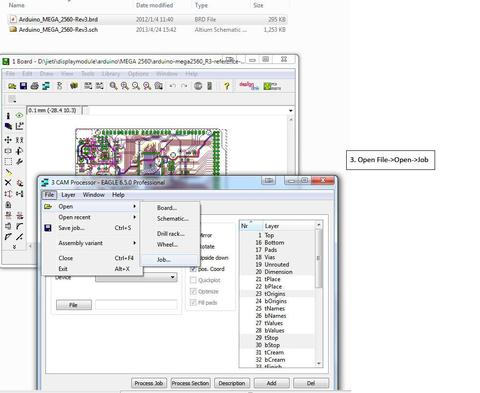Select layer 1 Top in list
This screenshot has height=393, width=480.
click(277, 235)
